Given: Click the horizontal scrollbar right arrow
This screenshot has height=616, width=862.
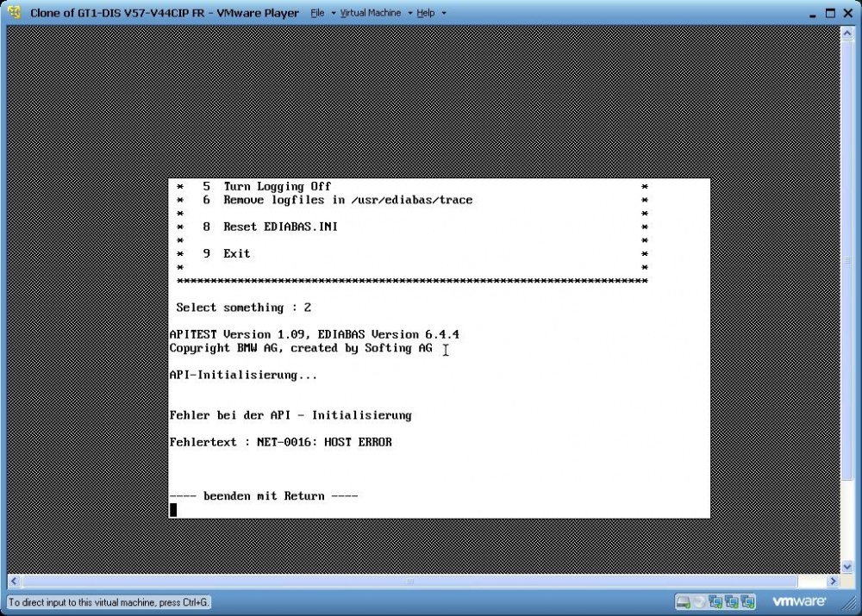Looking at the screenshot, I should (x=833, y=581).
